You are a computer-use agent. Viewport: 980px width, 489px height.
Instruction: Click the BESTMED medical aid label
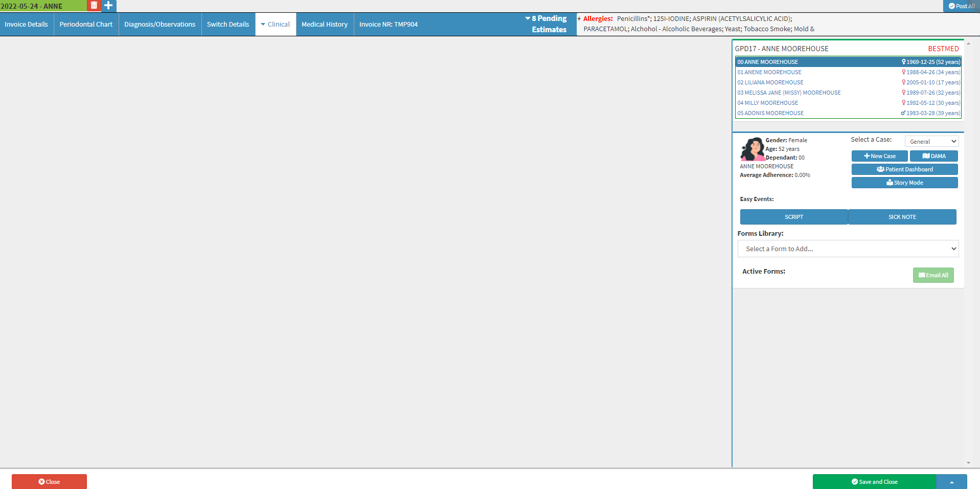(943, 49)
